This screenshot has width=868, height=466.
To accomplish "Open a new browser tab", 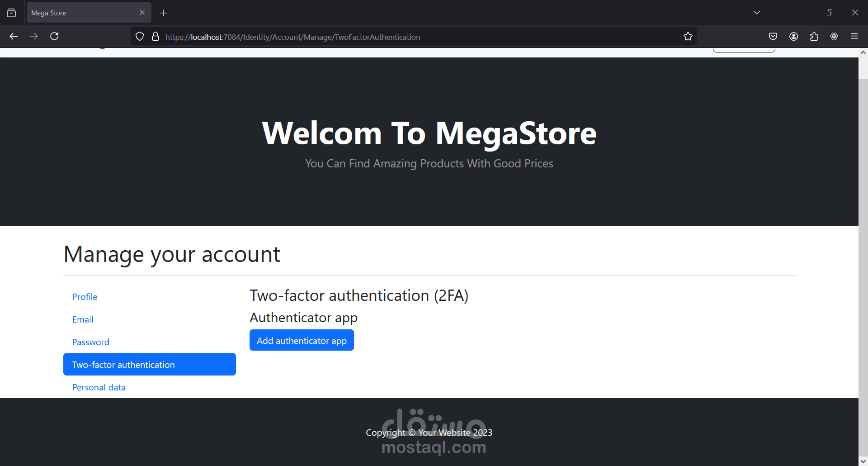I will tap(164, 13).
